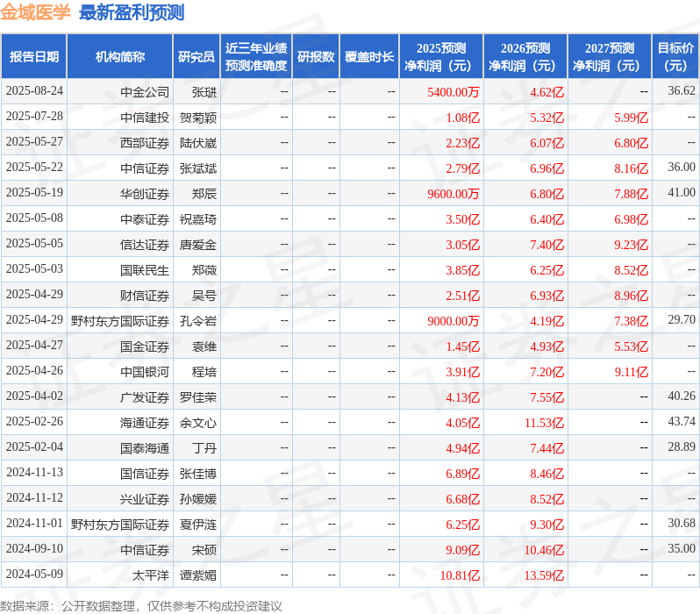Click analyst name 张琎

(x=204, y=92)
